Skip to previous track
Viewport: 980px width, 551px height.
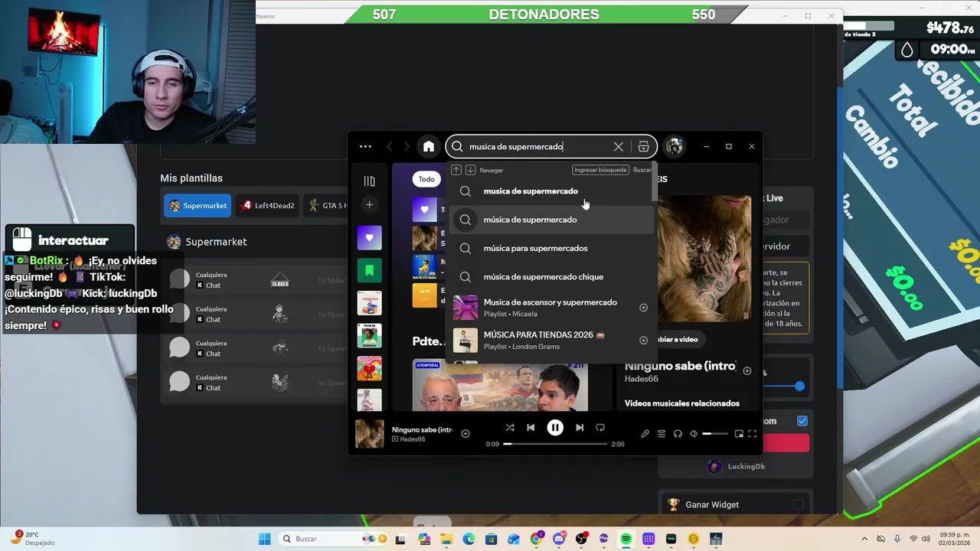coord(531,428)
